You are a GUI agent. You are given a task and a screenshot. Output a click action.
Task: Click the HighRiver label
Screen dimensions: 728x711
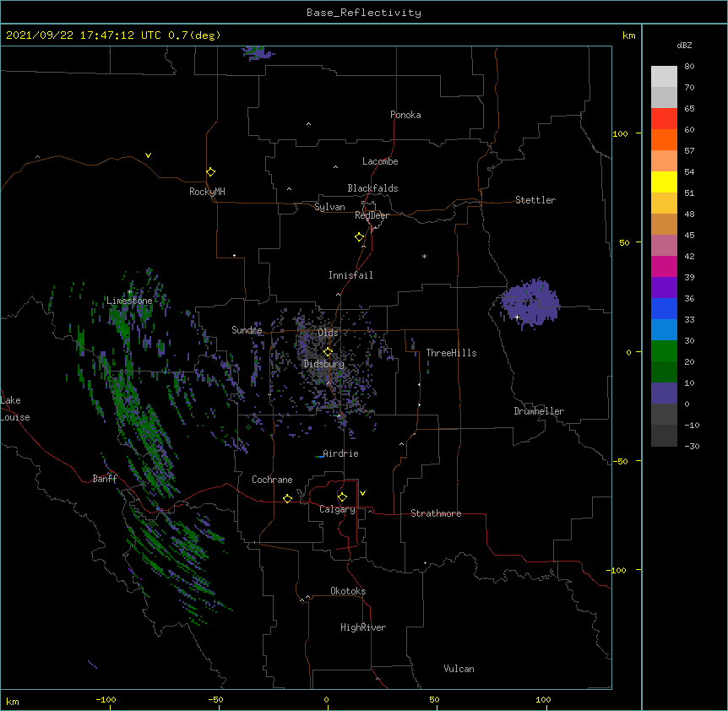pos(363,627)
